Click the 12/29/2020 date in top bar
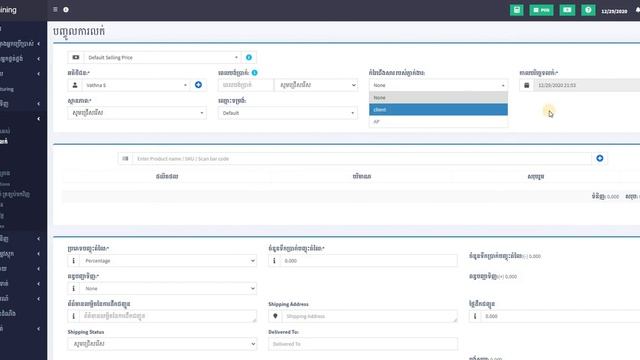Screen dimensions: 640x360 pos(614,11)
